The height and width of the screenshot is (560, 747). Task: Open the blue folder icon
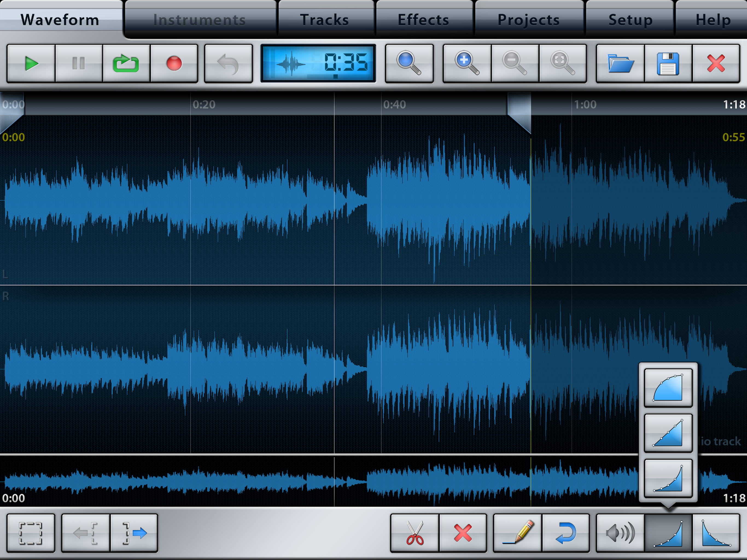coord(620,63)
